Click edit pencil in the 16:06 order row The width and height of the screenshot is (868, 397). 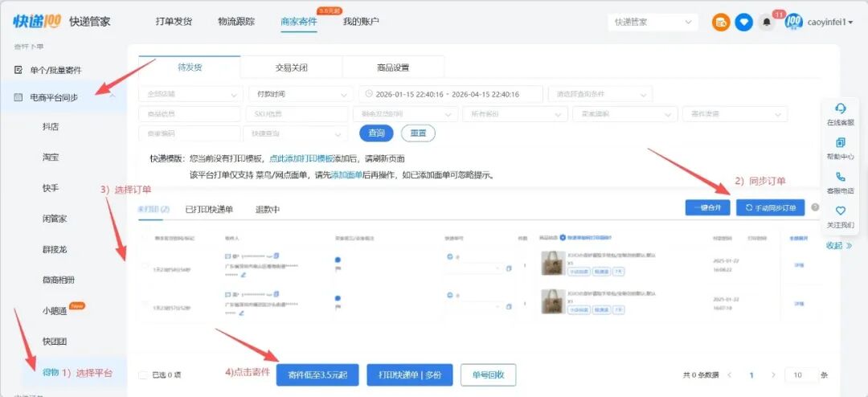pyautogui.click(x=243, y=275)
